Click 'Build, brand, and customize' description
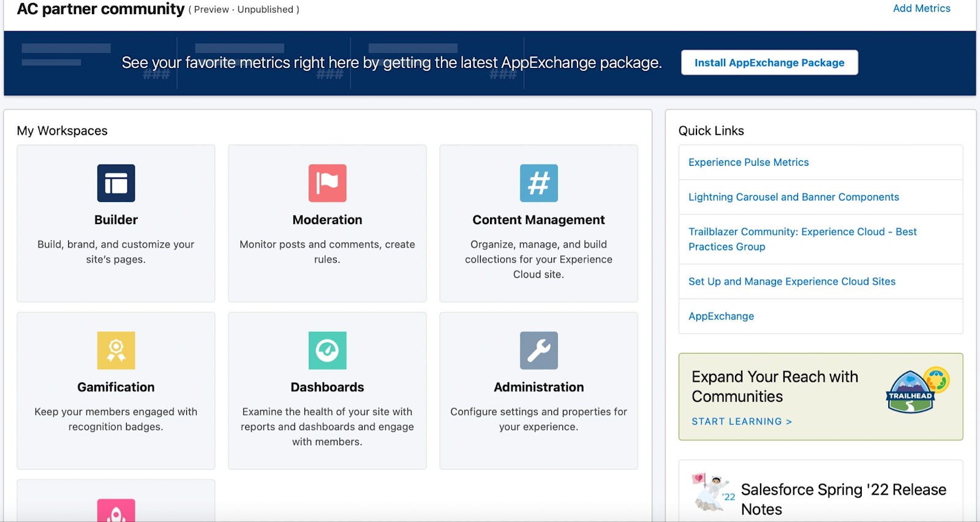980x522 pixels. pos(116,252)
